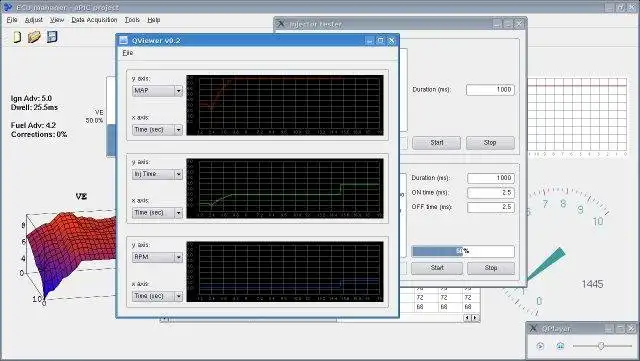The width and height of the screenshot is (640, 361).
Task: Click the lower Duration (ms) field
Action: click(491, 178)
